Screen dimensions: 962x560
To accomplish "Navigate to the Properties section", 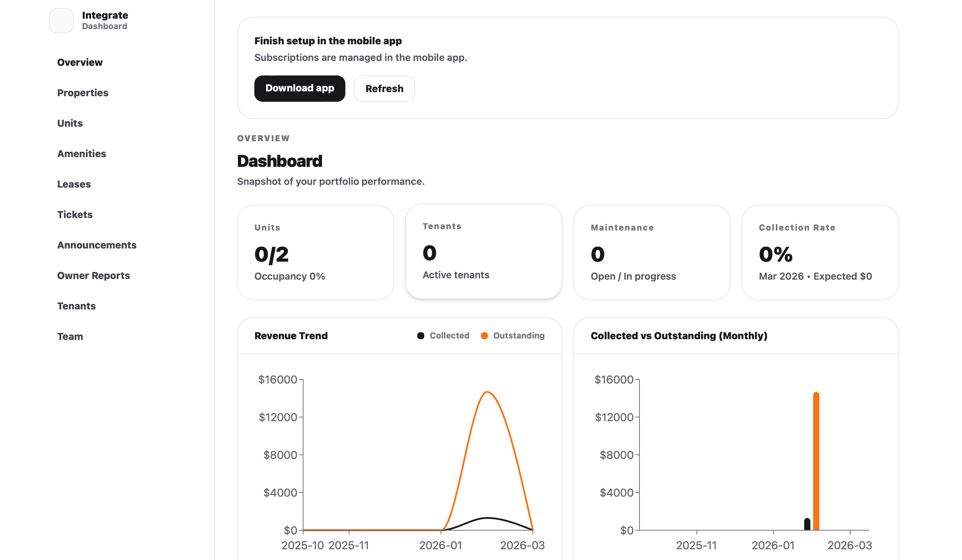I will coord(82,92).
